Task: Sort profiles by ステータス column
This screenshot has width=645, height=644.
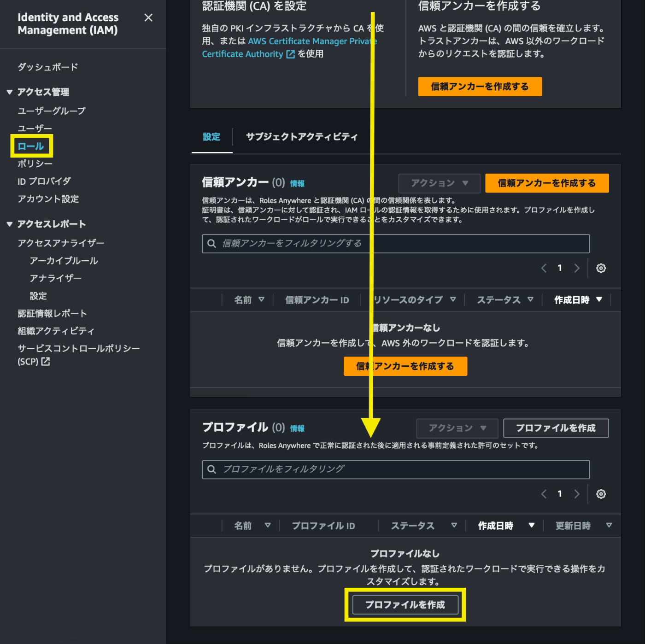Action: 424,526
